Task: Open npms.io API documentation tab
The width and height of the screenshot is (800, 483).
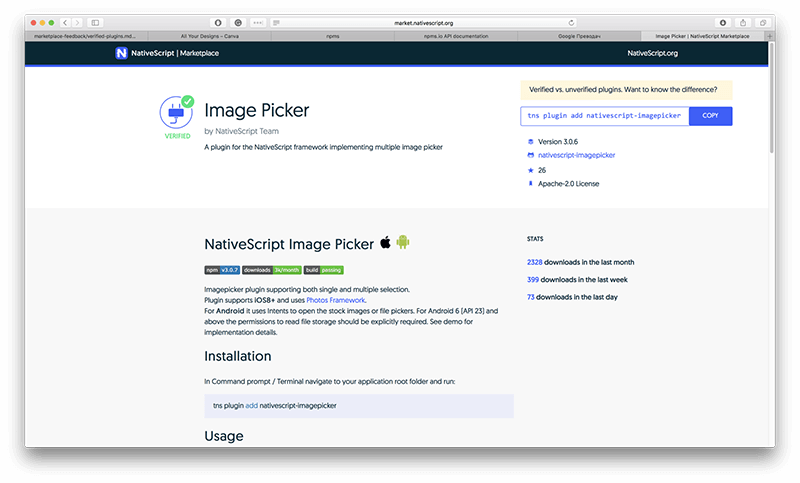Action: pos(456,36)
